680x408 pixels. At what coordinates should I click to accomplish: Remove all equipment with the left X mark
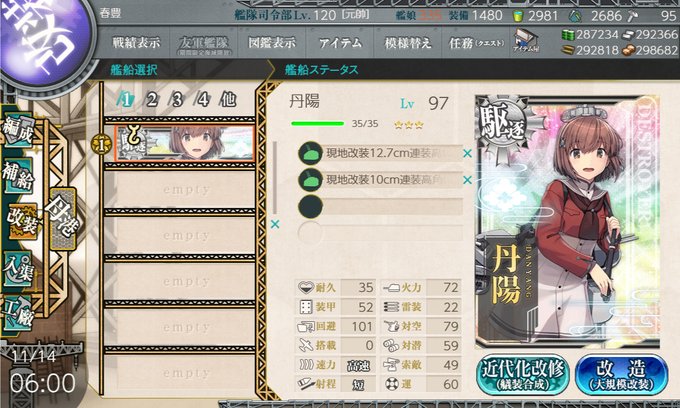(x=275, y=224)
